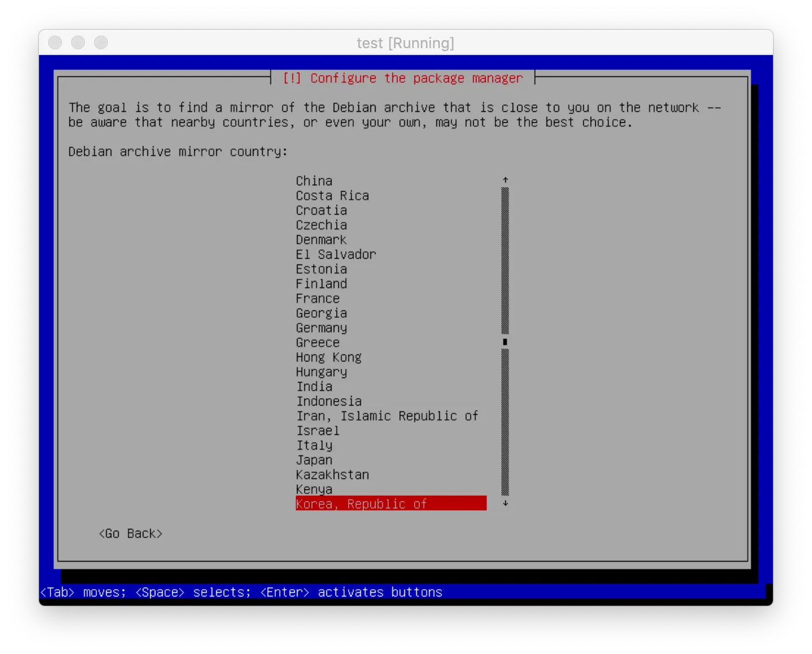Choose Israel from the mirror list
The width and height of the screenshot is (812, 654).
(318, 431)
